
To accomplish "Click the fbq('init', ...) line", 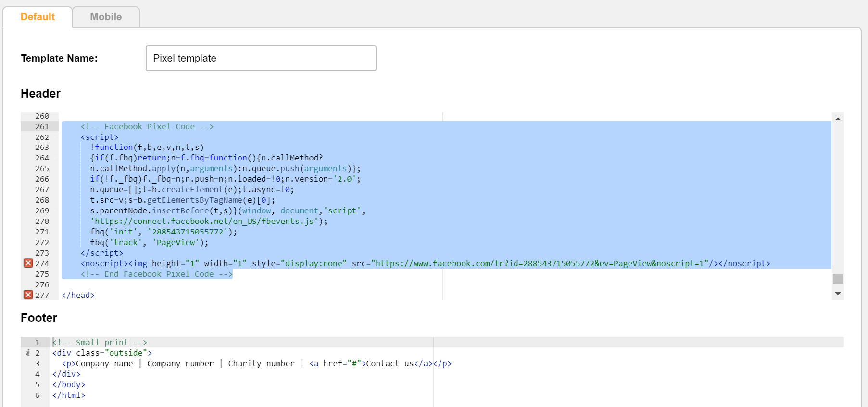I will 164,232.
